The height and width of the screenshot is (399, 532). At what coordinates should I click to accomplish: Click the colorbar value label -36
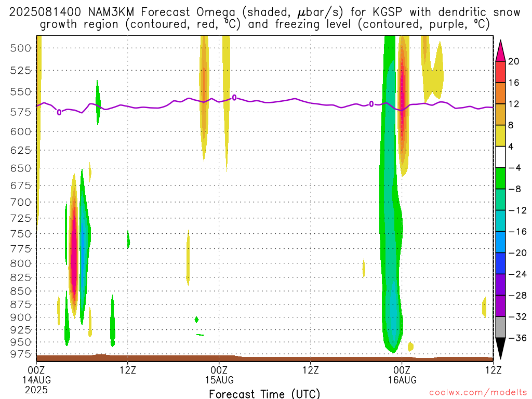pyautogui.click(x=517, y=338)
